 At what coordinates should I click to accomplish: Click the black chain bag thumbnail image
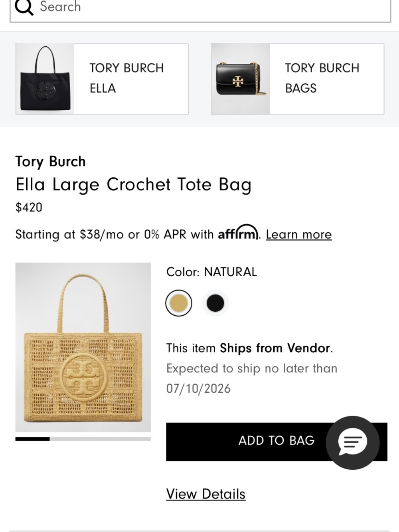[241, 79]
